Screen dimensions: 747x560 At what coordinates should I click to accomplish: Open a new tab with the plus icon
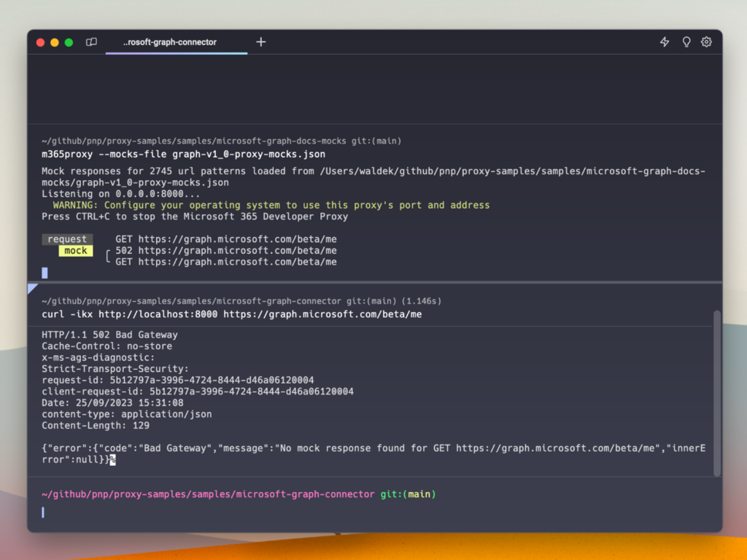coord(260,42)
